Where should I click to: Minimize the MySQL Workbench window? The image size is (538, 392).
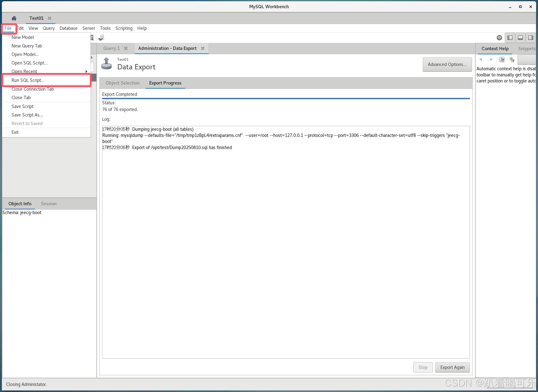pyautogui.click(x=510, y=7)
